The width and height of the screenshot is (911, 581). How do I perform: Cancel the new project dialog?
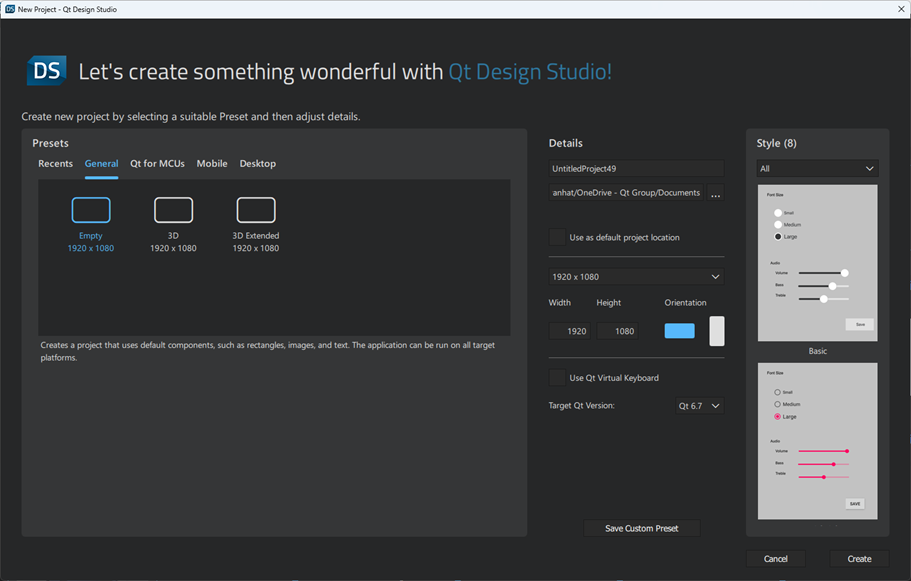click(775, 559)
